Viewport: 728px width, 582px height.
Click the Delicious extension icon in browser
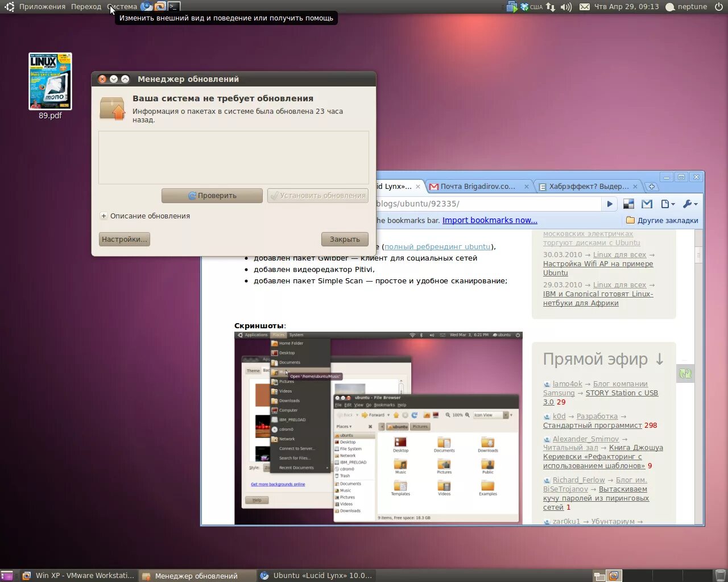pos(628,204)
